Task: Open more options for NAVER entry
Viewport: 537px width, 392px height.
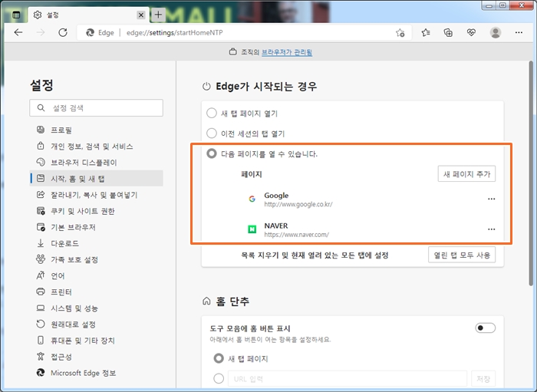Action: [x=491, y=229]
